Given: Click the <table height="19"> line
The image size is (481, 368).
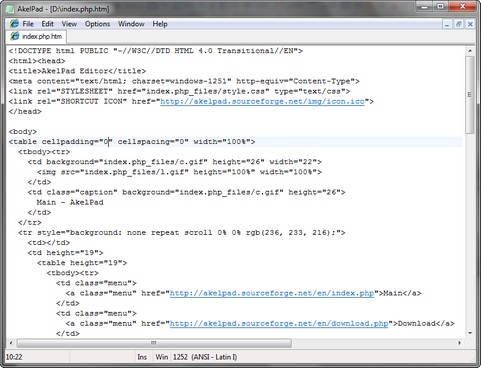Looking at the screenshot, I should tap(82, 263).
